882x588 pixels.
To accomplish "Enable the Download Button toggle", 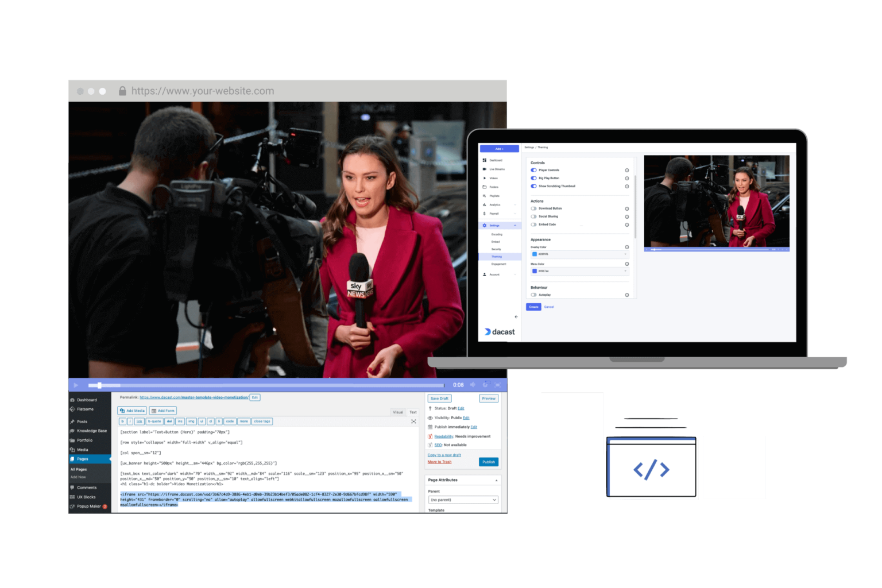I will coord(533,208).
